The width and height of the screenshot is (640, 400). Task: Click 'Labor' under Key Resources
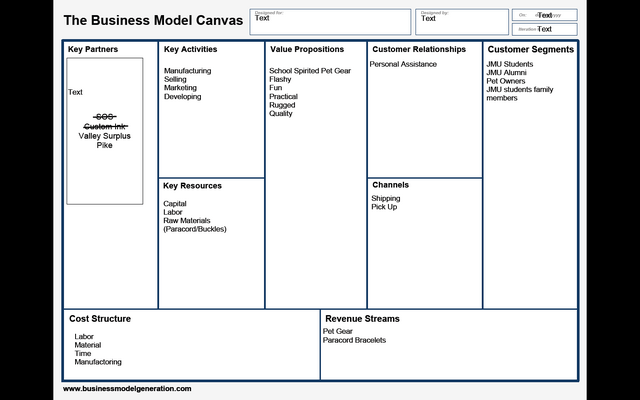(x=173, y=212)
